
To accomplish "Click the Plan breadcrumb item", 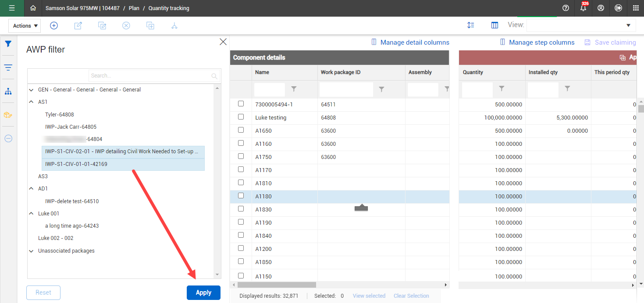I will [x=134, y=8].
